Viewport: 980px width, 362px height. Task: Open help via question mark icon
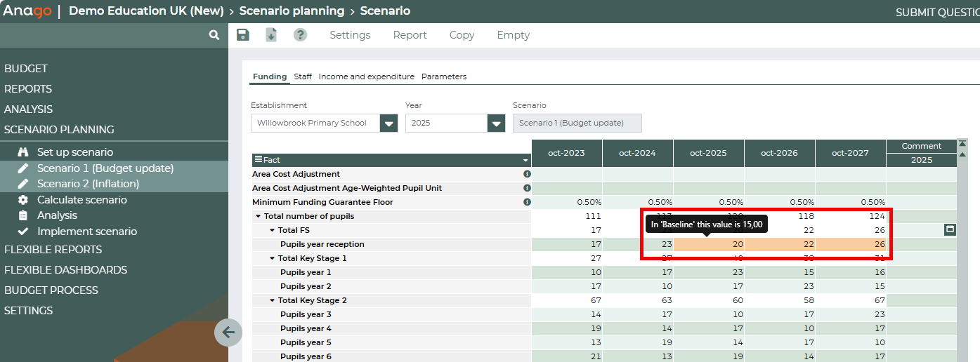point(300,35)
